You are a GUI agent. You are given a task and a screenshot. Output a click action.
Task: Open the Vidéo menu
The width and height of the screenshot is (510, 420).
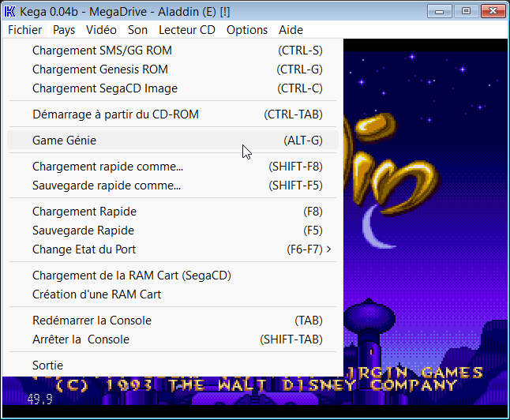[x=101, y=30]
